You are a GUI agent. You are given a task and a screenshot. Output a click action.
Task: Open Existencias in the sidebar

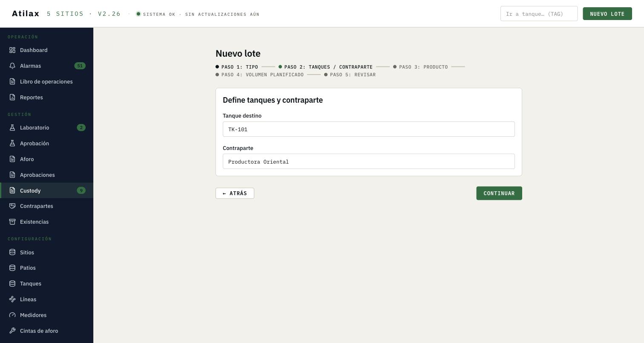tap(47, 222)
